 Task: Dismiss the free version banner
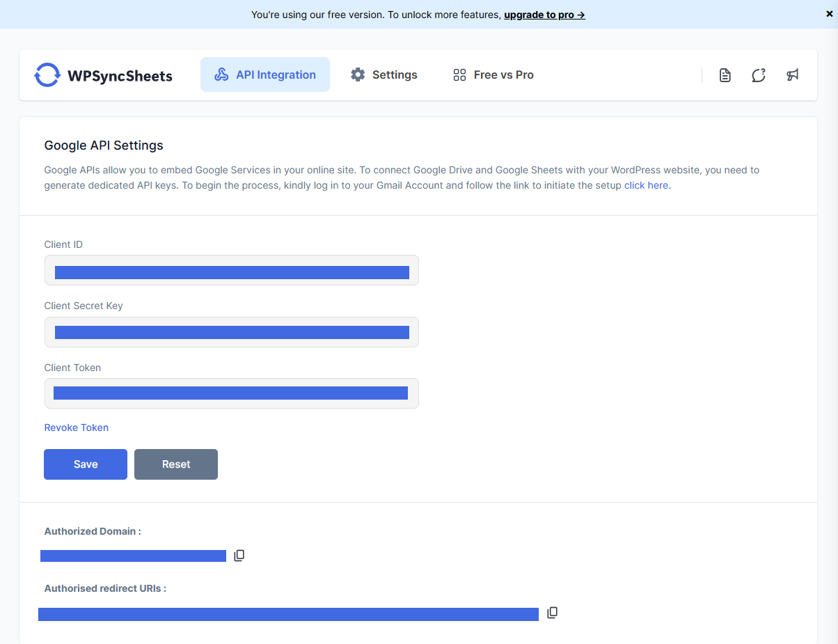[829, 14]
